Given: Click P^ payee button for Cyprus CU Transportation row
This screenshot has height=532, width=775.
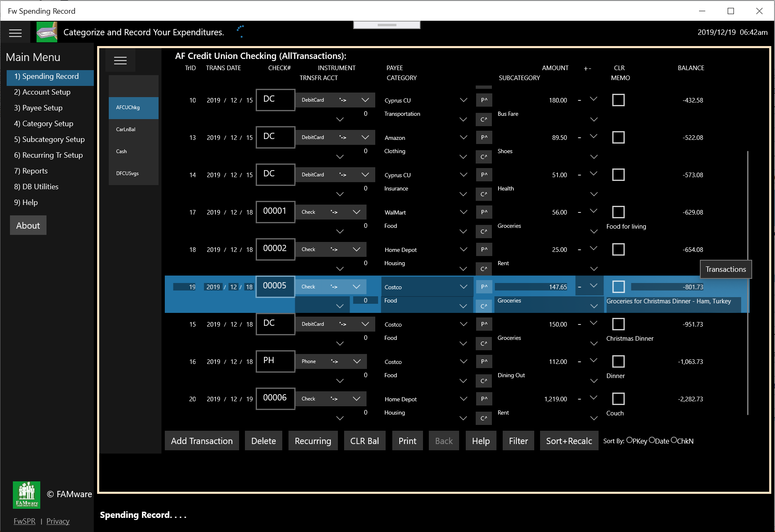Looking at the screenshot, I should coord(484,100).
